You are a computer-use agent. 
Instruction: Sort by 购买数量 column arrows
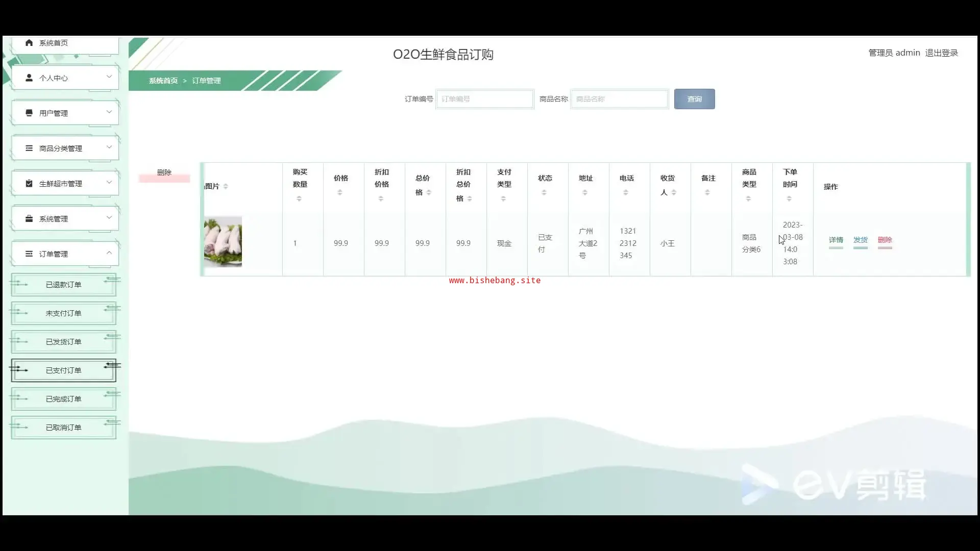coord(299,199)
